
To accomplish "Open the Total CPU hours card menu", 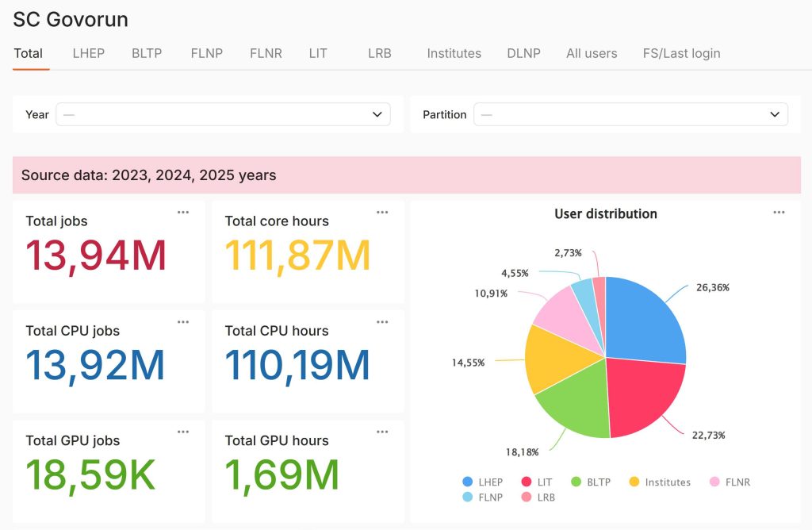I will click(382, 322).
